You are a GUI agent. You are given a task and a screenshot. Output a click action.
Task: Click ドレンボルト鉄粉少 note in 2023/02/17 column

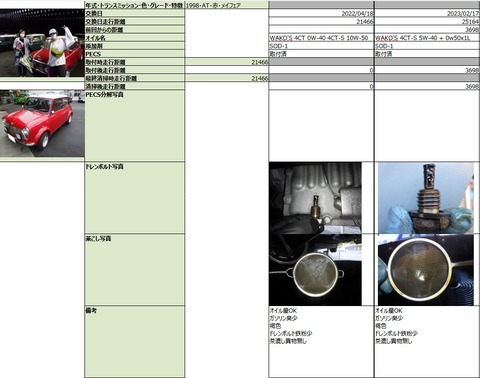click(x=396, y=333)
